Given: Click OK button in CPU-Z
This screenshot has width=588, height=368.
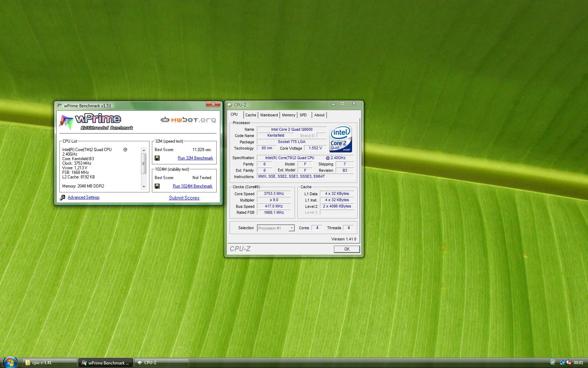Looking at the screenshot, I should (346, 249).
